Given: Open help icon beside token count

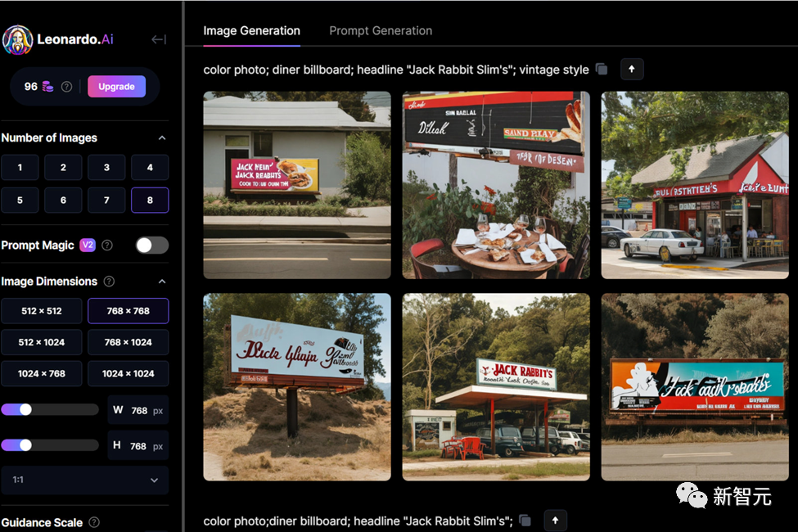Looking at the screenshot, I should 67,87.
